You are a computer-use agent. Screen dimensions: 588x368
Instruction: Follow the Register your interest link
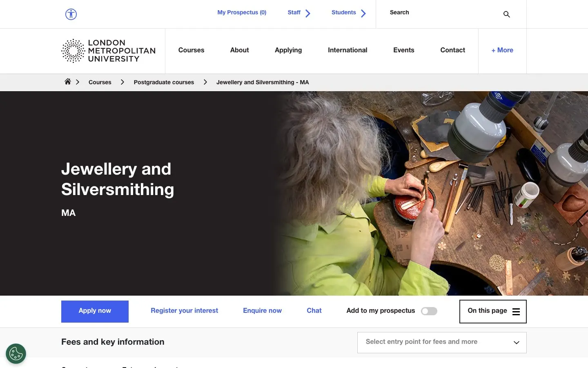point(184,311)
